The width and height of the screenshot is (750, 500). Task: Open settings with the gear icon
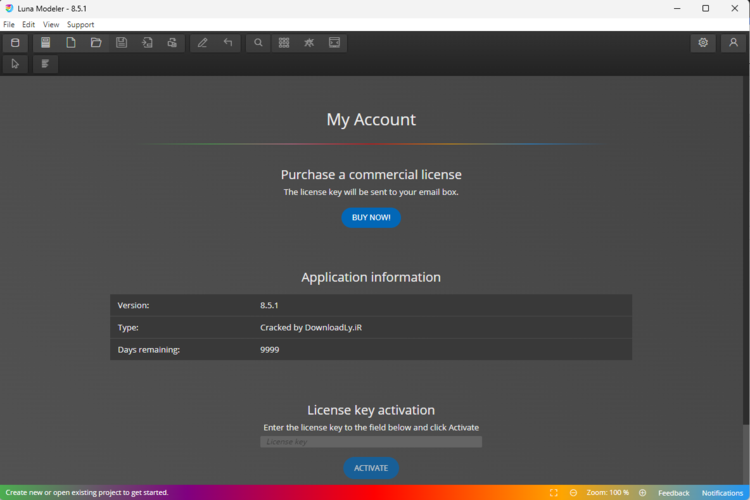coord(703,43)
